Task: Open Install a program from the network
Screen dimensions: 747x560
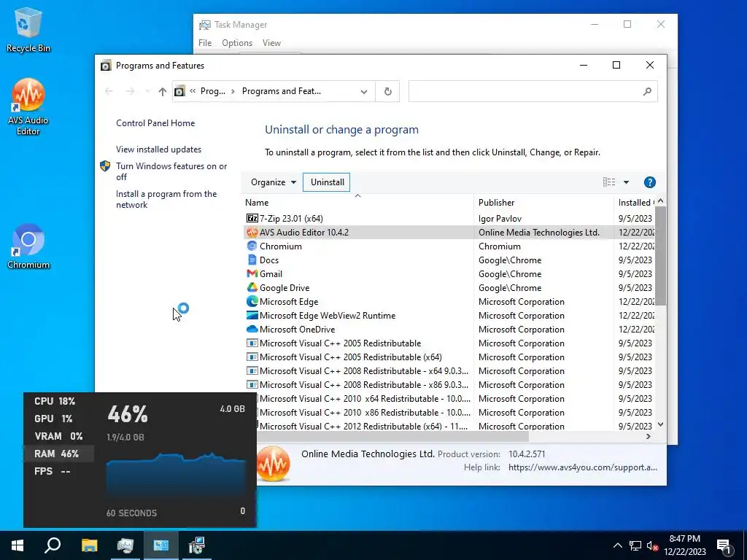Action: tap(166, 200)
